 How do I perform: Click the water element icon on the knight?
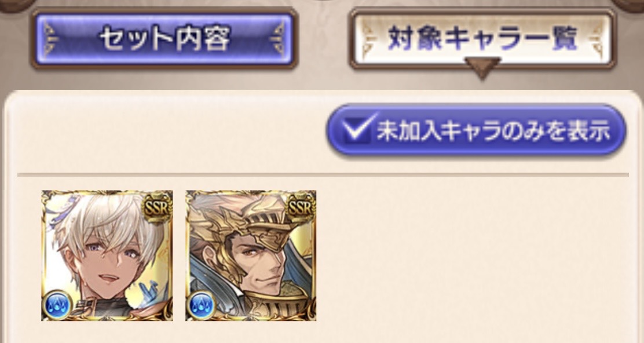[x=202, y=305]
